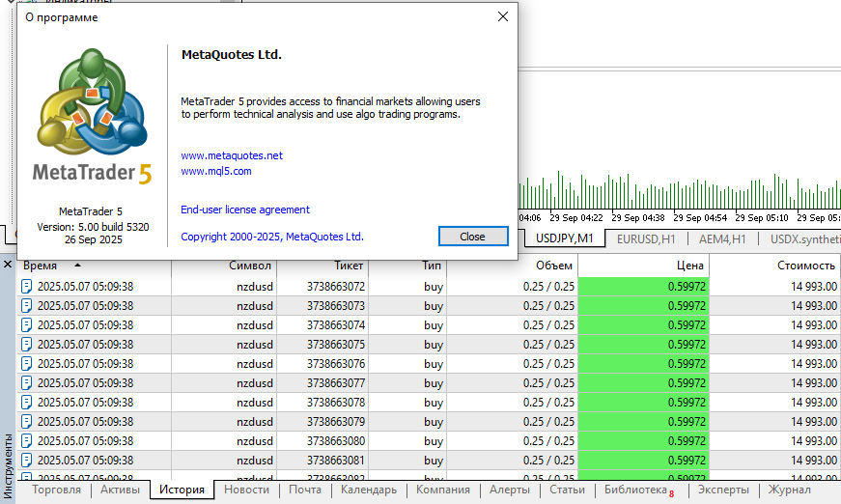Open the Алерты tab
The height and width of the screenshot is (504, 841).
(x=510, y=490)
